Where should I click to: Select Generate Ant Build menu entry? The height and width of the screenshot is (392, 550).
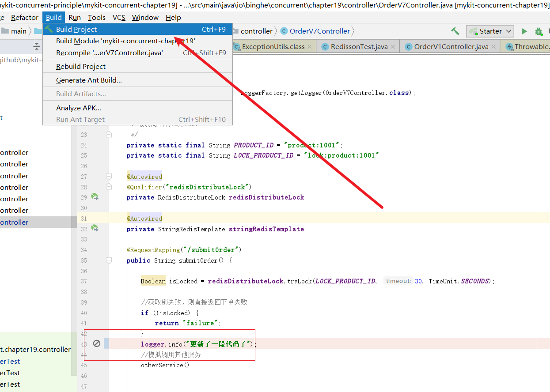click(89, 80)
